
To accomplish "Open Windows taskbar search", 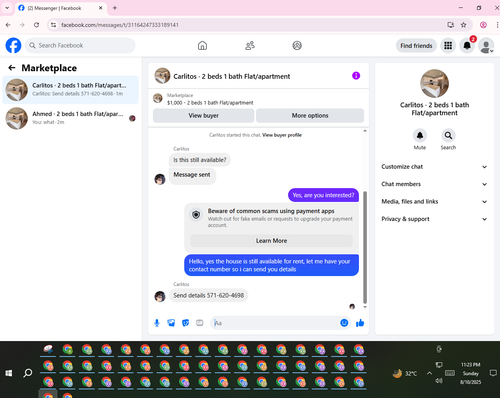I will tap(28, 373).
